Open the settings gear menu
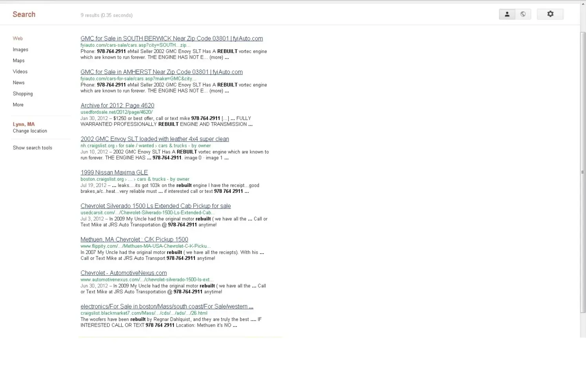The width and height of the screenshot is (586, 392). [550, 15]
